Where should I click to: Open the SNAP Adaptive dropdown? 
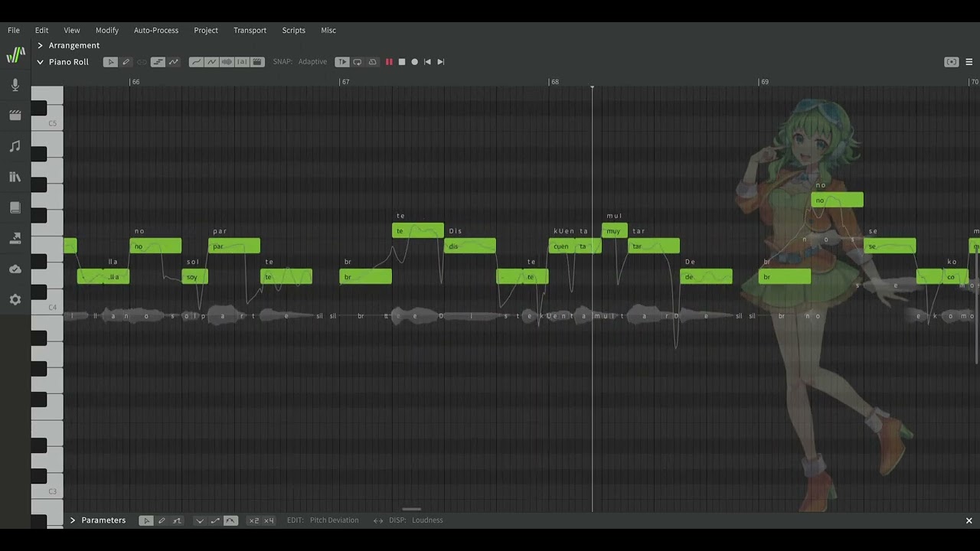tap(312, 62)
